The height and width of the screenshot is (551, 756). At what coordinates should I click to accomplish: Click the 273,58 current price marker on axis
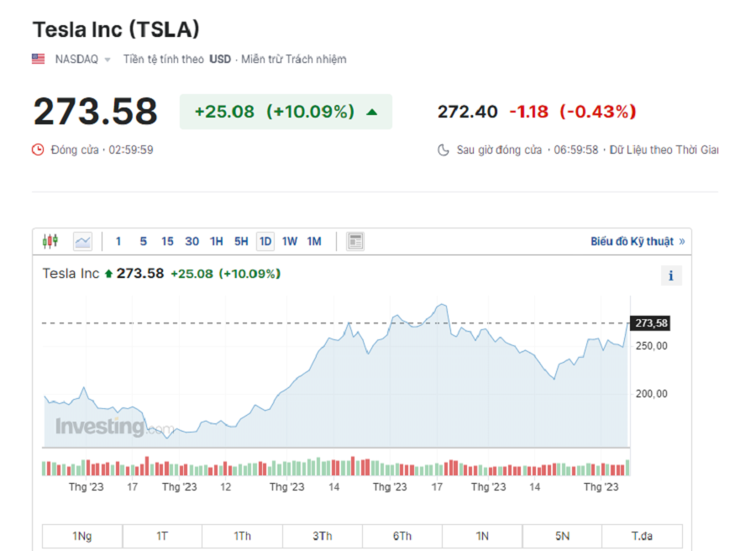[x=651, y=323]
